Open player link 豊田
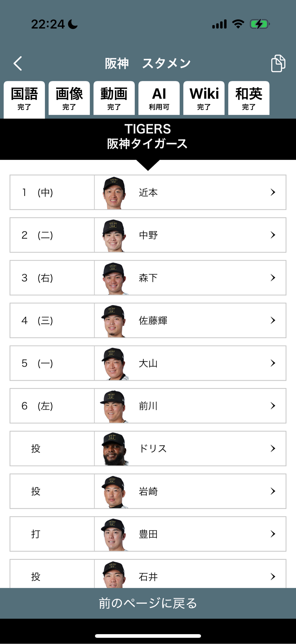The height and width of the screenshot is (644, 296). pos(148,534)
